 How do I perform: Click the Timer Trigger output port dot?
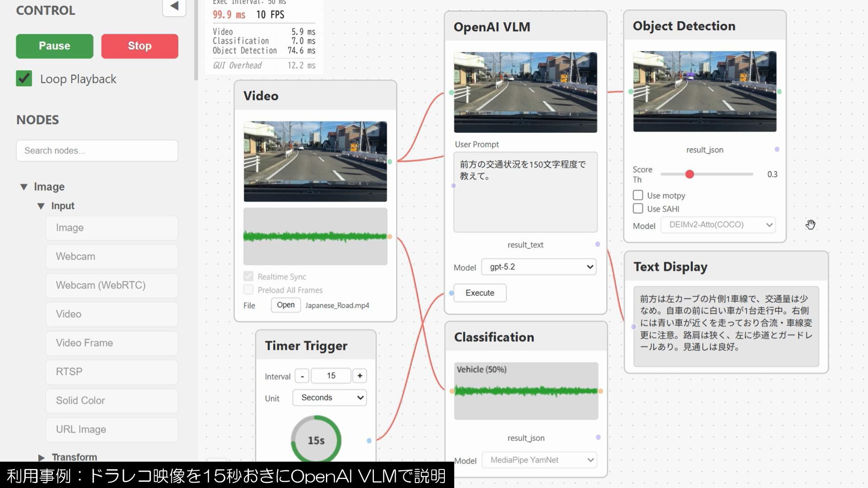[369, 441]
